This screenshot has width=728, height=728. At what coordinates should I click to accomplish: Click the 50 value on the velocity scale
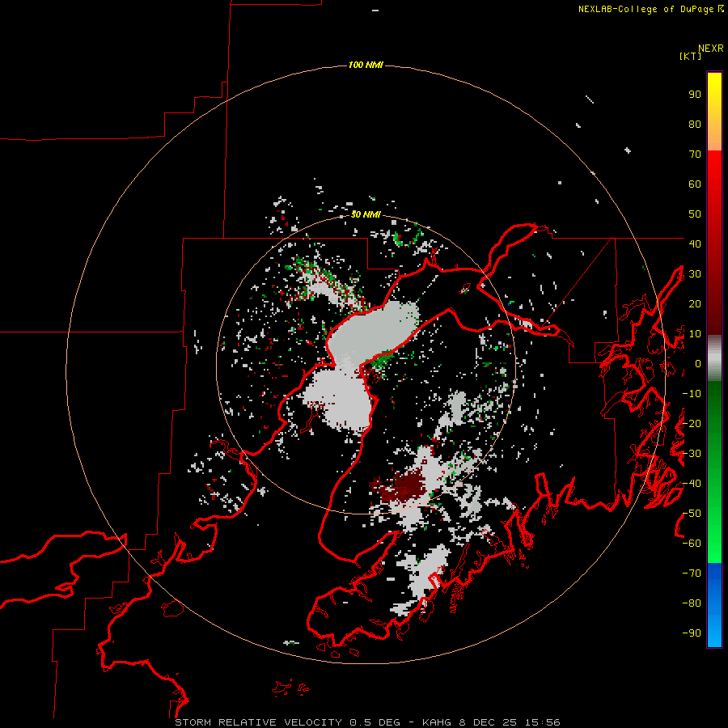click(695, 214)
